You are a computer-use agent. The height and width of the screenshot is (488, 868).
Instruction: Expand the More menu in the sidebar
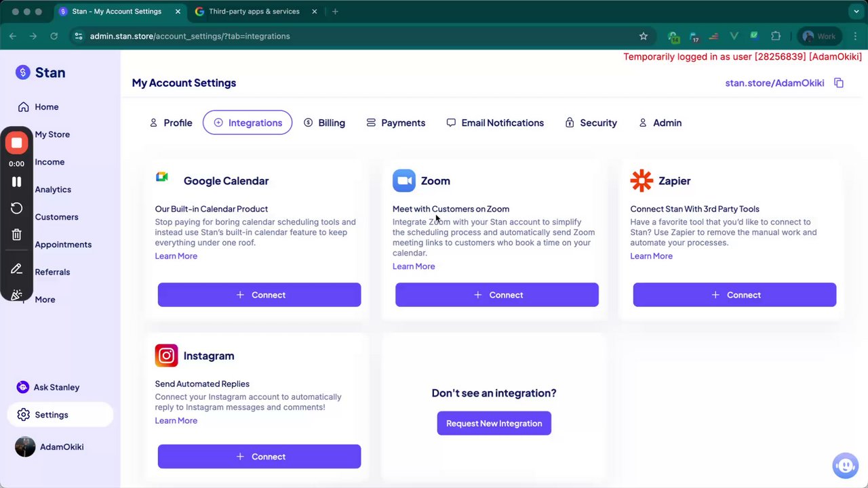click(x=45, y=300)
